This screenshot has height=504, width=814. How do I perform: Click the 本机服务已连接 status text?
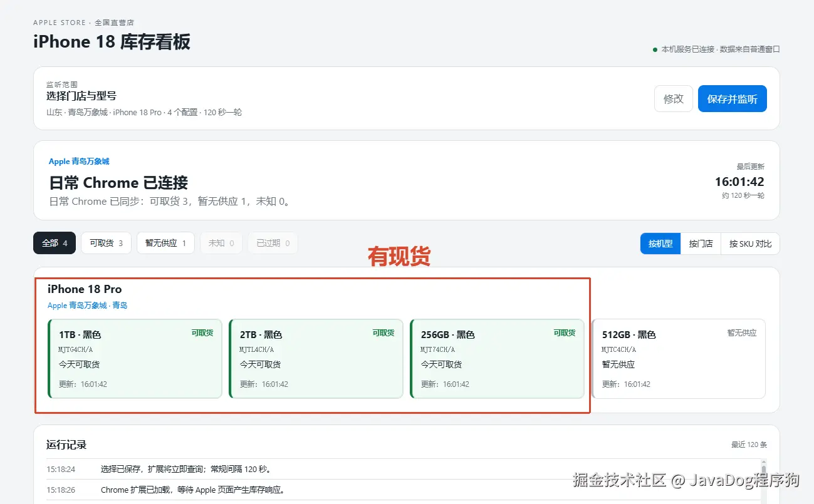[721, 49]
